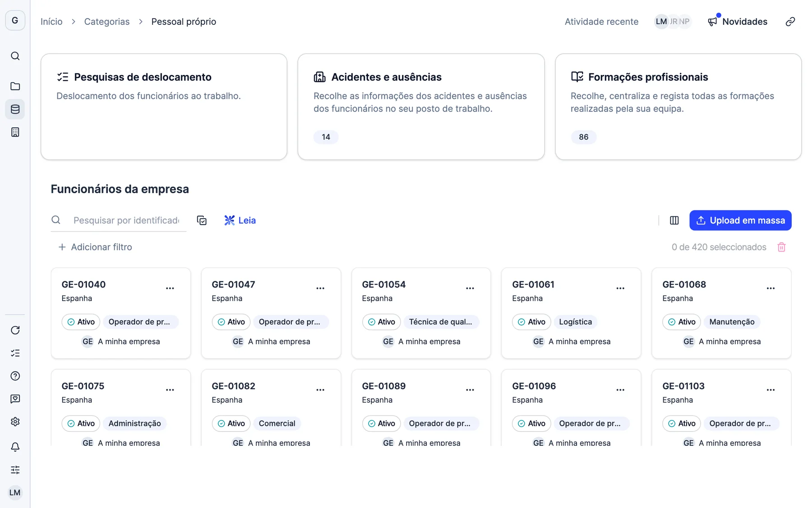812x508 pixels.
Task: Open Formações profissionais card
Action: click(x=678, y=107)
